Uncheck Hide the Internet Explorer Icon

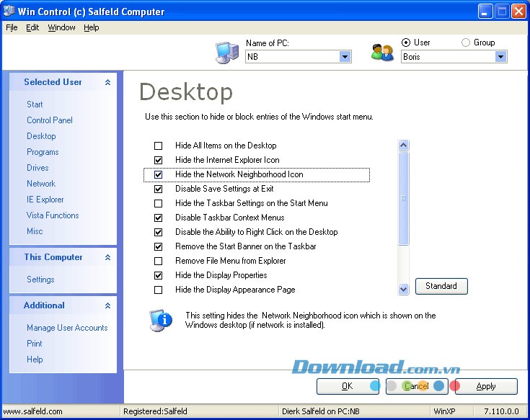(159, 160)
